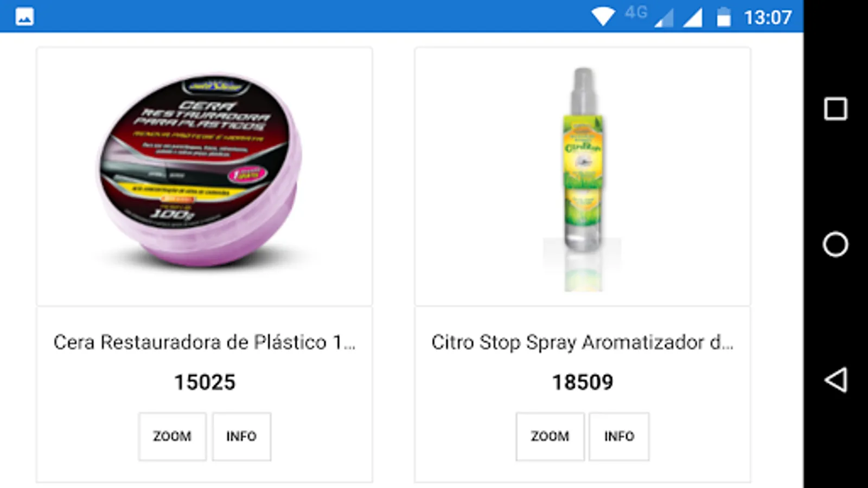
Task: Tap the Android back navigation triangle
Action: [x=836, y=380]
